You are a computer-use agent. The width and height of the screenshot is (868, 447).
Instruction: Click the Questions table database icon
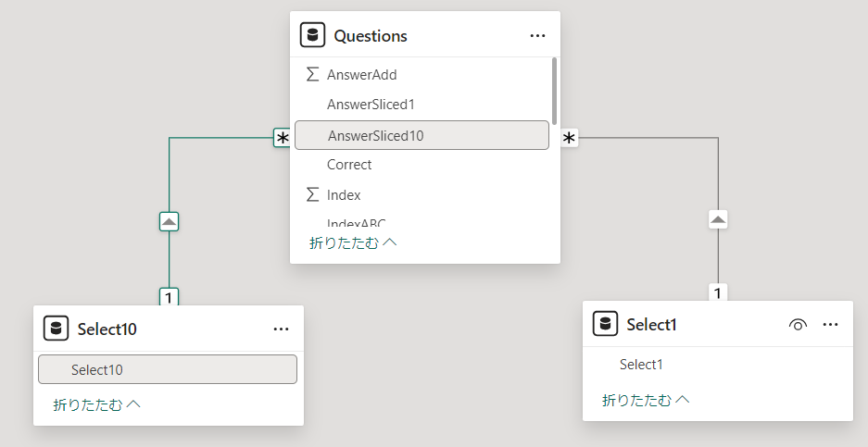coord(313,36)
